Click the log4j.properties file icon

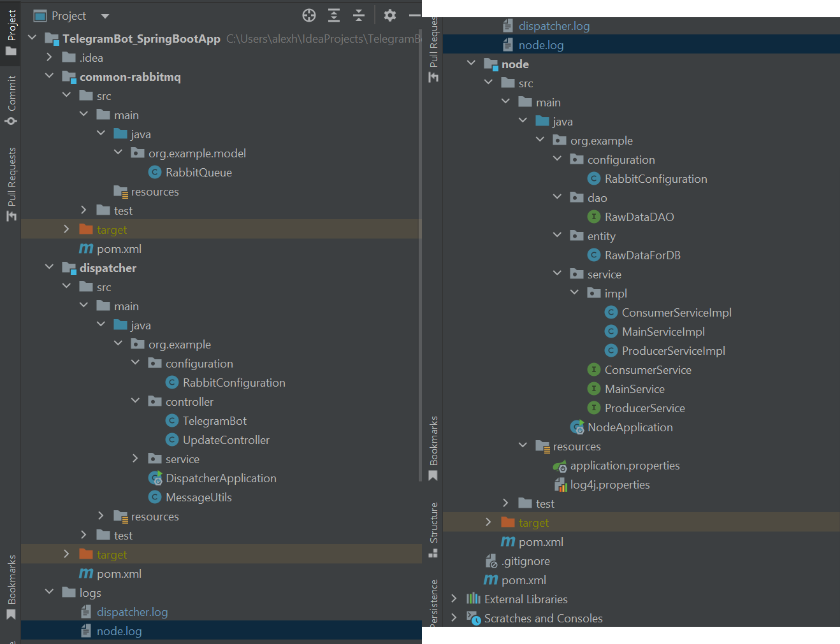pos(560,485)
